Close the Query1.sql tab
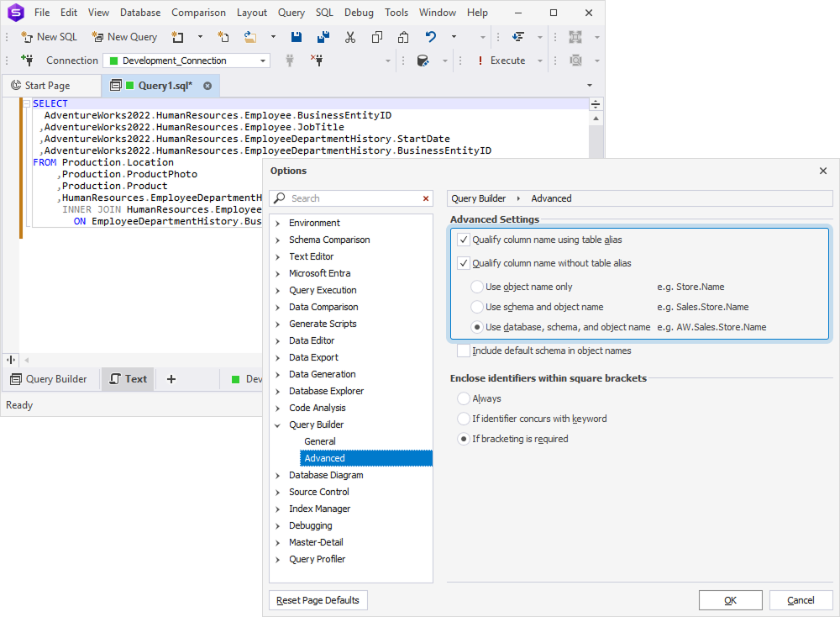Screen dimensions: 840x617 coord(207,86)
